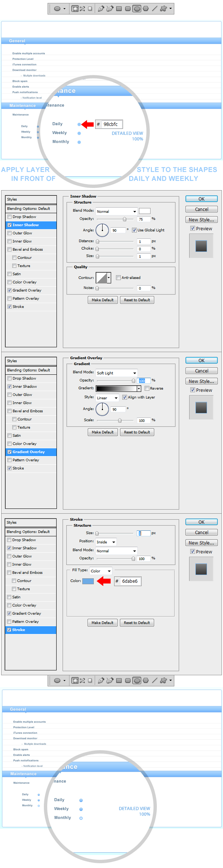Check the Reverse gradient checkbox
The image size is (223, 868).
tap(147, 388)
